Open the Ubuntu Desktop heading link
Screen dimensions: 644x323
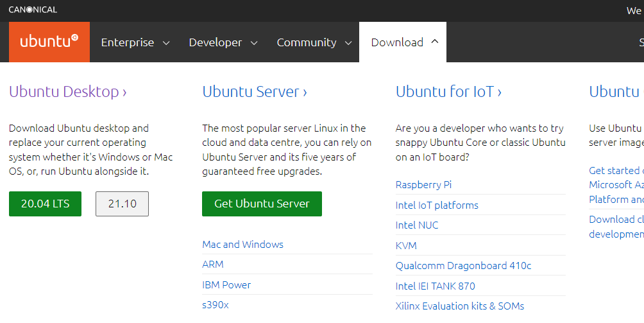[68, 91]
